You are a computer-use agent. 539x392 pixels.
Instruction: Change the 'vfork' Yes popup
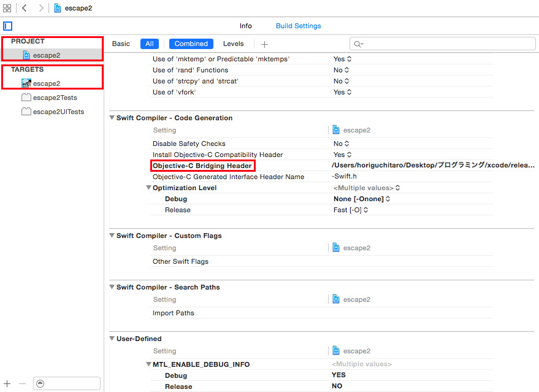[x=342, y=92]
